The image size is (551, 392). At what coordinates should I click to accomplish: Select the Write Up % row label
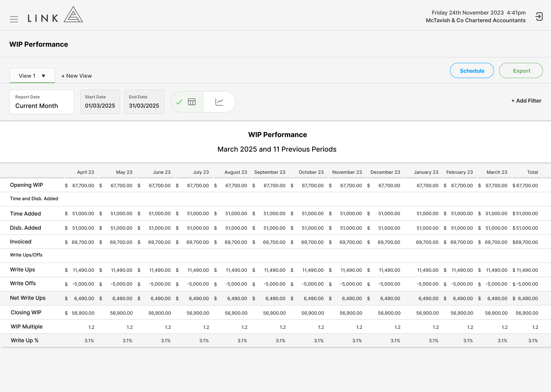pos(25,341)
